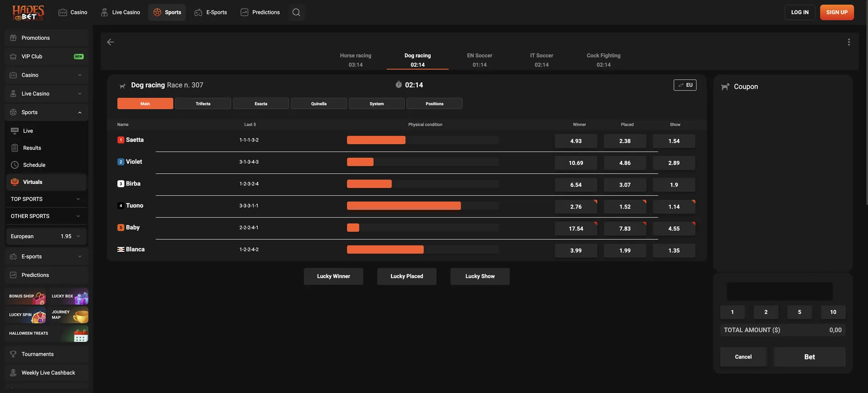This screenshot has width=868, height=393.
Task: Select Baby show odds 4.55
Action: tap(674, 229)
